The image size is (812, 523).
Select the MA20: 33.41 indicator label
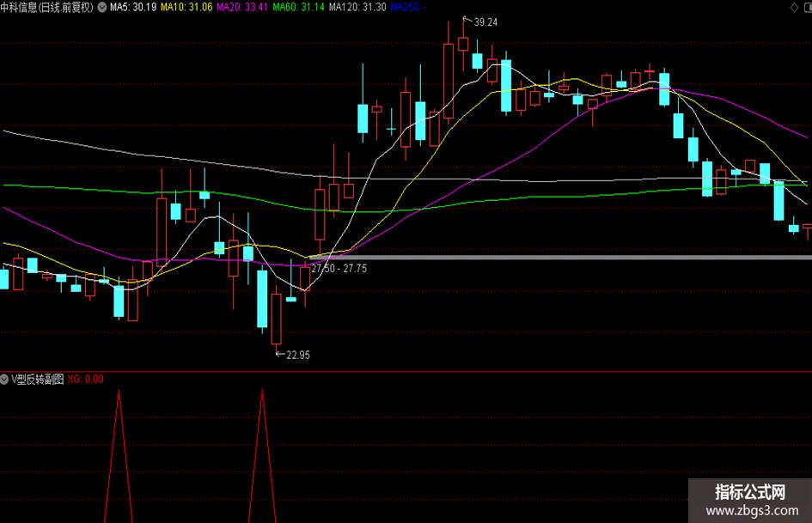point(242,7)
